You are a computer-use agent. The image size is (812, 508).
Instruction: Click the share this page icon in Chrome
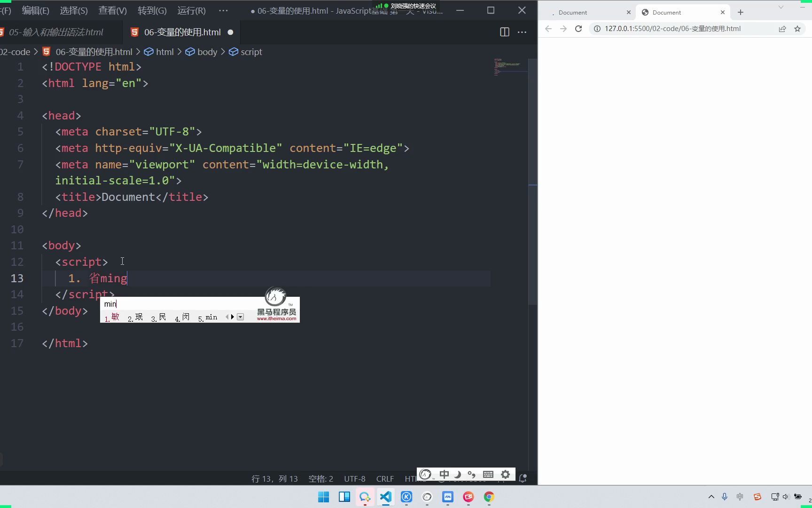[x=782, y=29]
